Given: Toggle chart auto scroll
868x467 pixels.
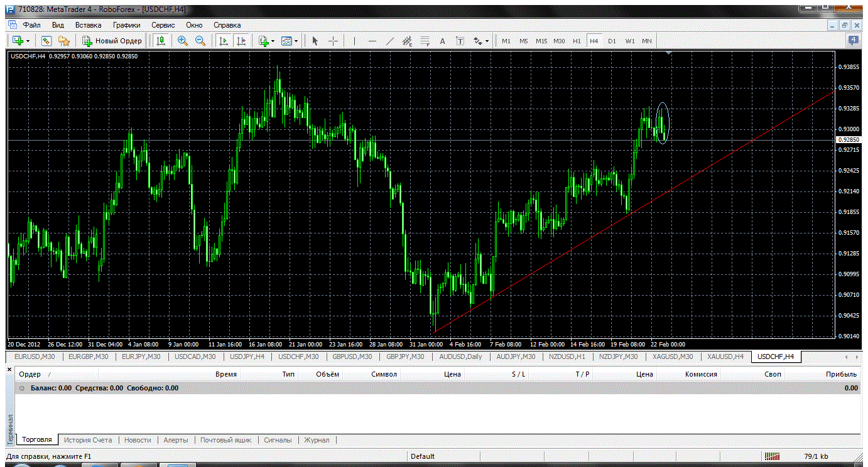Looking at the screenshot, I should pyautogui.click(x=223, y=41).
